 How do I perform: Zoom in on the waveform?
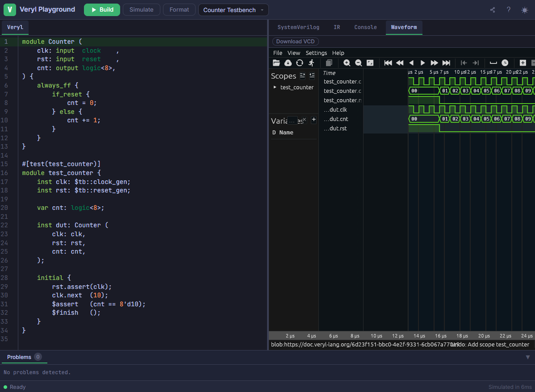click(347, 63)
